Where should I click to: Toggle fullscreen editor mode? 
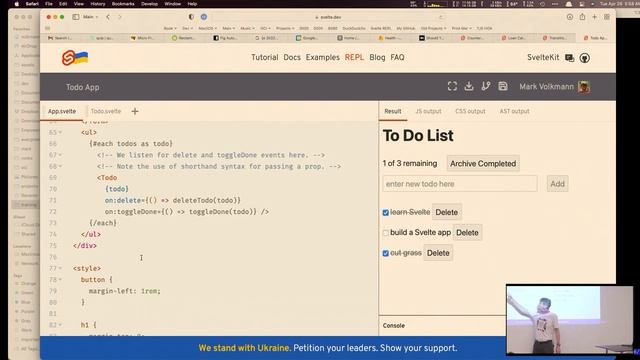(x=452, y=86)
